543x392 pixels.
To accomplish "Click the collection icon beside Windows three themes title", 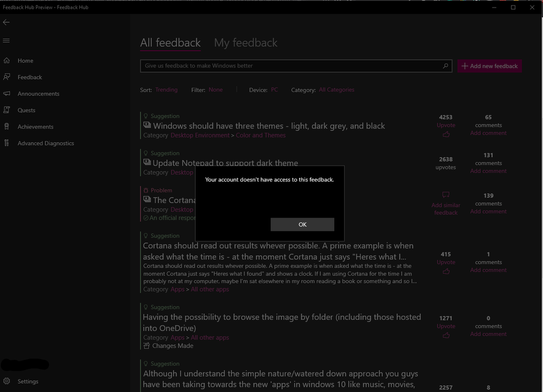I will tap(147, 125).
